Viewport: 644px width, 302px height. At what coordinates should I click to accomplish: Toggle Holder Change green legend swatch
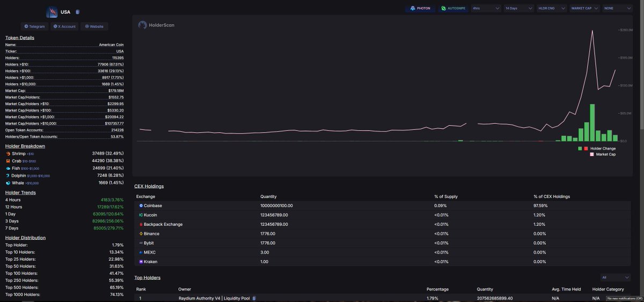click(x=580, y=148)
